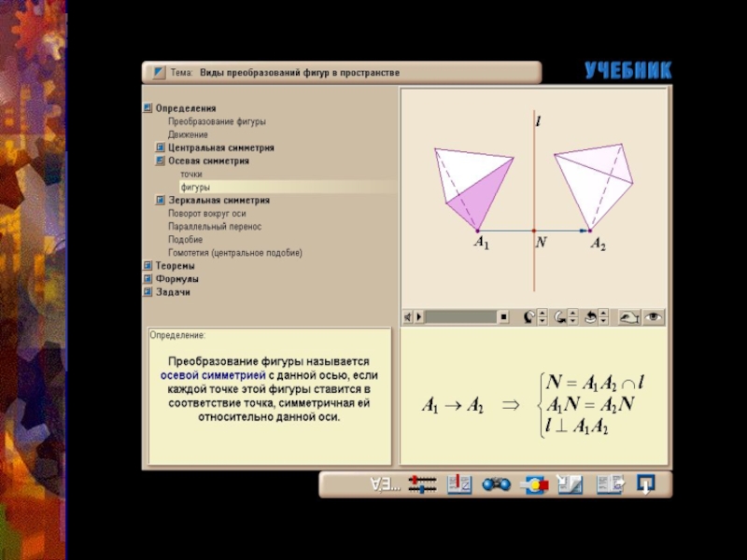Expand the Формулы section

click(x=148, y=278)
